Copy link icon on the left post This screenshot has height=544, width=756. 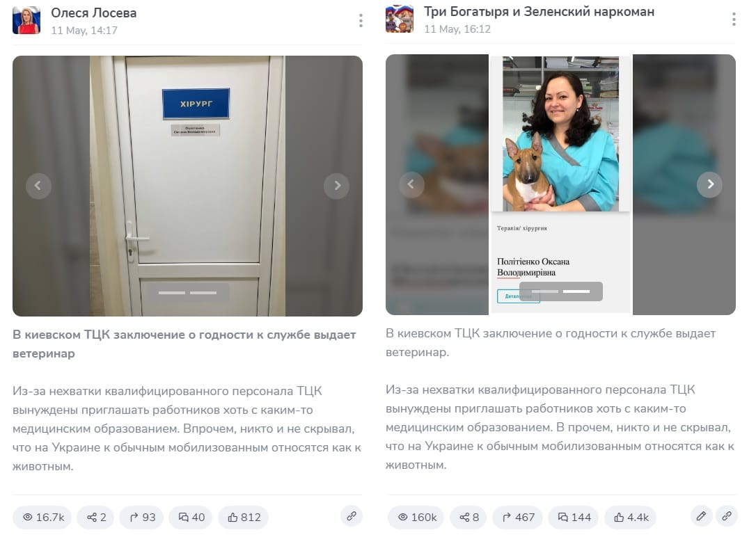[x=352, y=516]
